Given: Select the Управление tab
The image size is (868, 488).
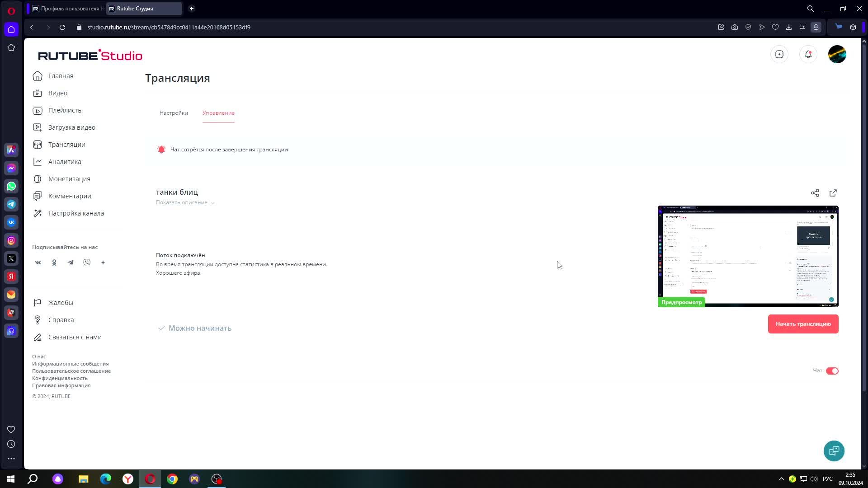Looking at the screenshot, I should tap(218, 113).
